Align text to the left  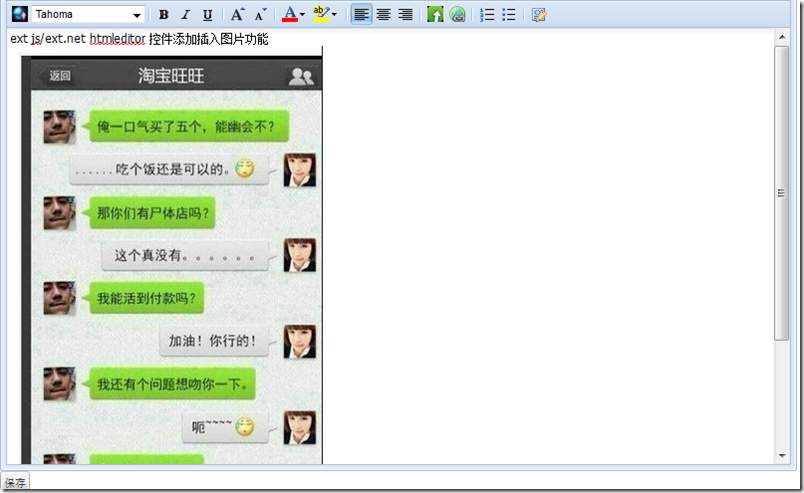361,14
